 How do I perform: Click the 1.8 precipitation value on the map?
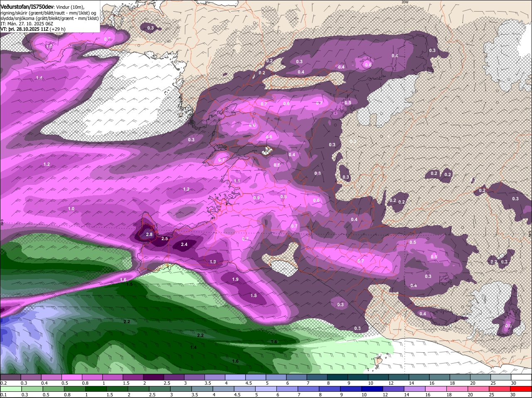[254, 295]
